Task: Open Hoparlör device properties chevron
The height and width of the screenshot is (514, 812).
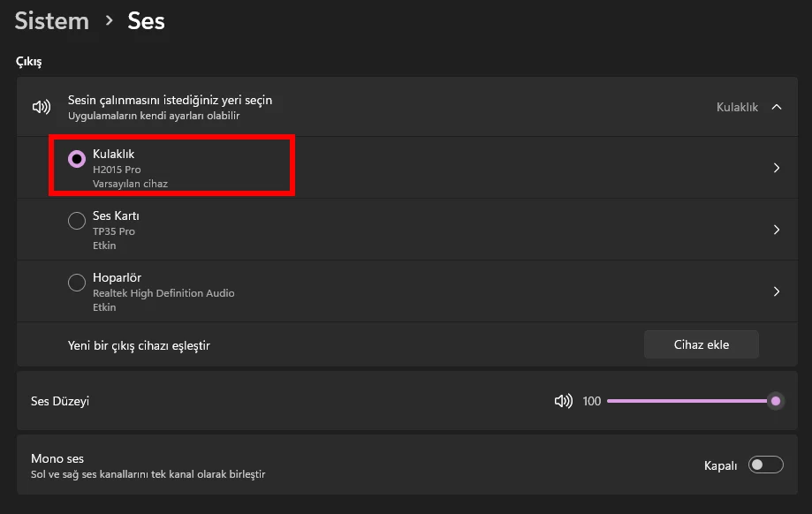Action: click(x=777, y=291)
